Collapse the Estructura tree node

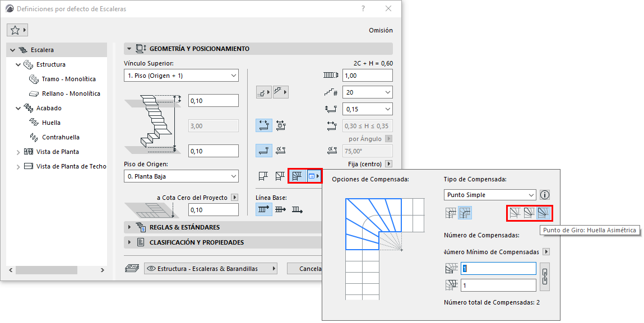pos(18,64)
